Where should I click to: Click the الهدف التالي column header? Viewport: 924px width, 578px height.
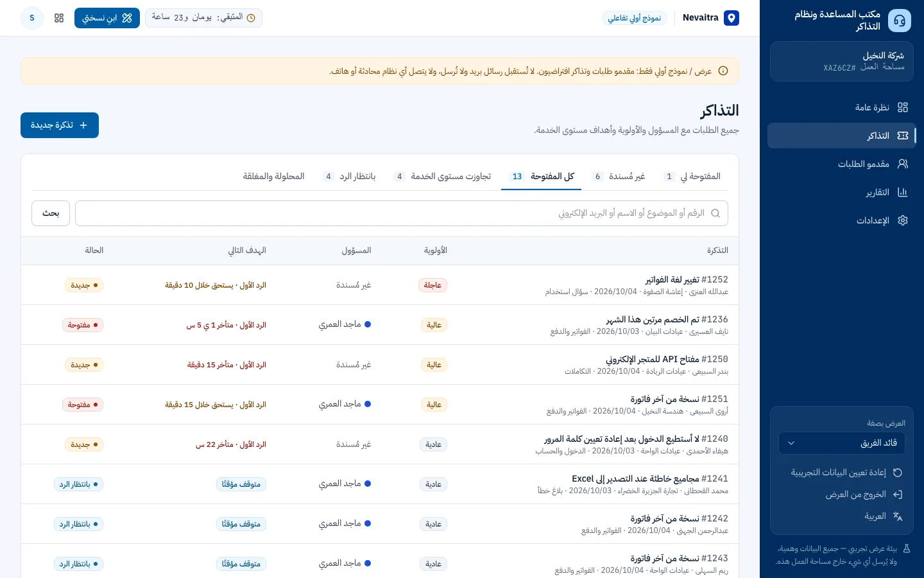247,250
